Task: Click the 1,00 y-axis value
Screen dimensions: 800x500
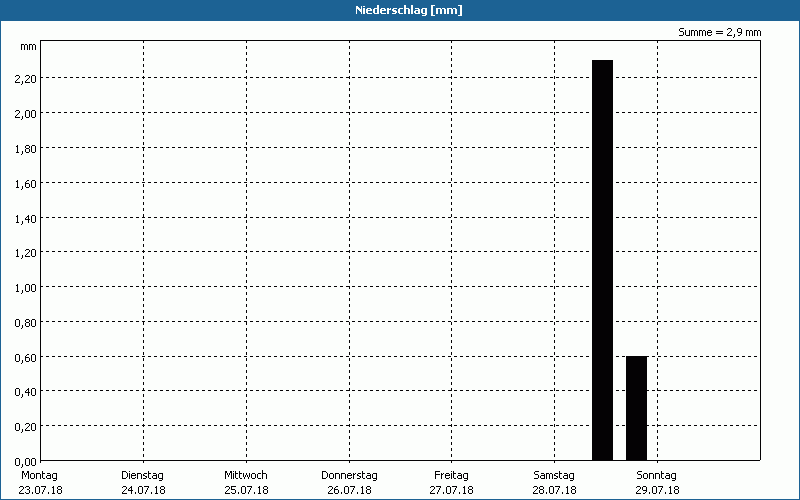Action: [26, 288]
